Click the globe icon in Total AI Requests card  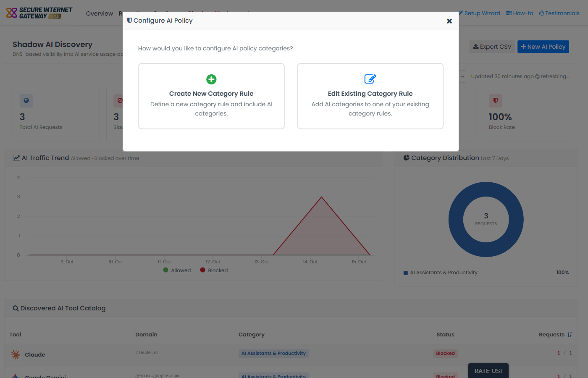26,101
